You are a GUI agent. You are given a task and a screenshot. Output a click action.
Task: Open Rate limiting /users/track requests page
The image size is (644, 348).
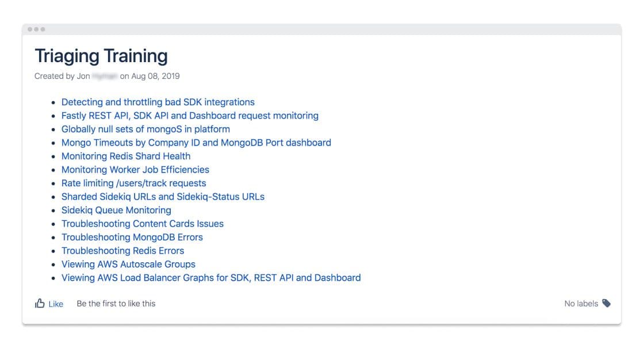[133, 183]
